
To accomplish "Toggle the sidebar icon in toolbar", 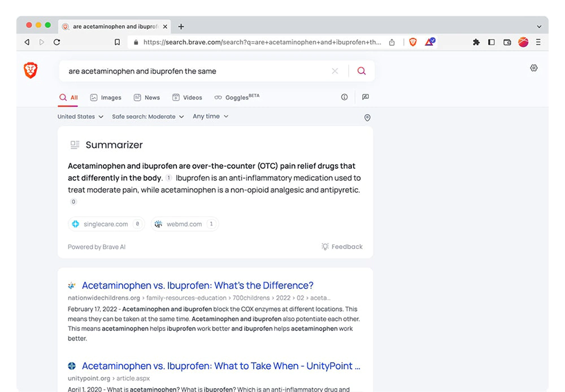I will [x=492, y=42].
